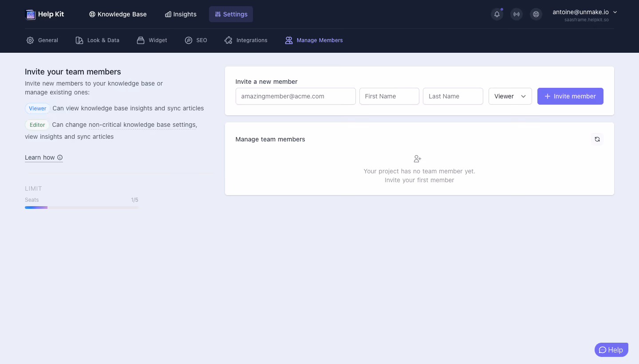The height and width of the screenshot is (364, 639).
Task: Switch to the General settings tab
Action: tap(42, 40)
